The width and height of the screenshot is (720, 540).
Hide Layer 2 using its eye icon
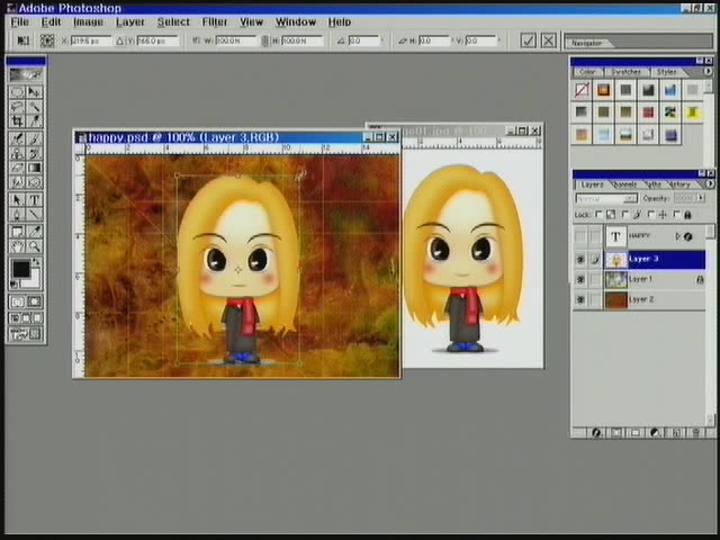coord(580,299)
